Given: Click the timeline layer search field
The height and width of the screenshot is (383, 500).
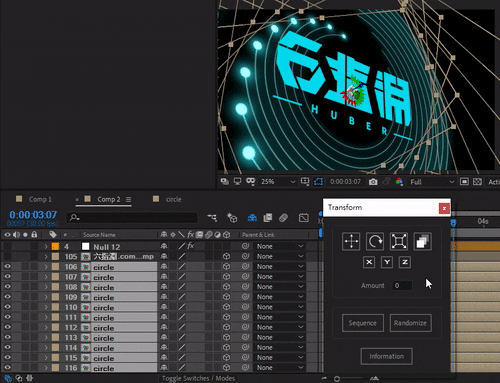Looking at the screenshot, I should [x=132, y=218].
